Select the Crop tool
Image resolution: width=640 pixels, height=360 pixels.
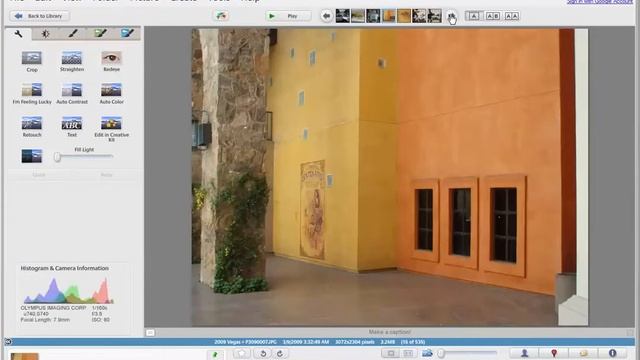pos(31,61)
